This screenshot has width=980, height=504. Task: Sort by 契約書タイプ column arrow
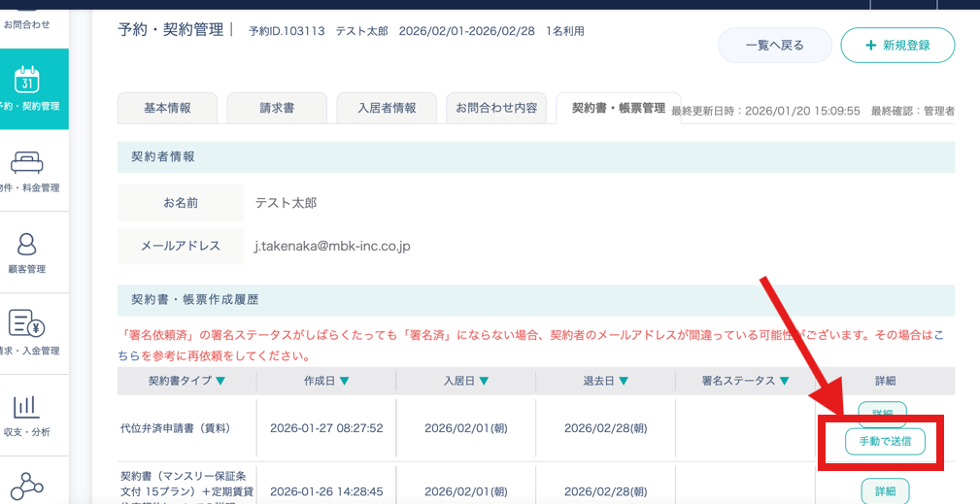click(220, 382)
